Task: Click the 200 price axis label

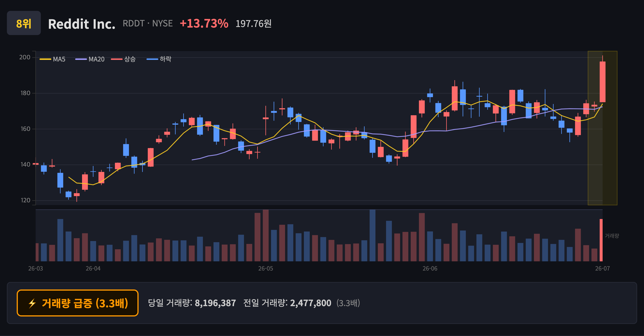Action: [25, 57]
